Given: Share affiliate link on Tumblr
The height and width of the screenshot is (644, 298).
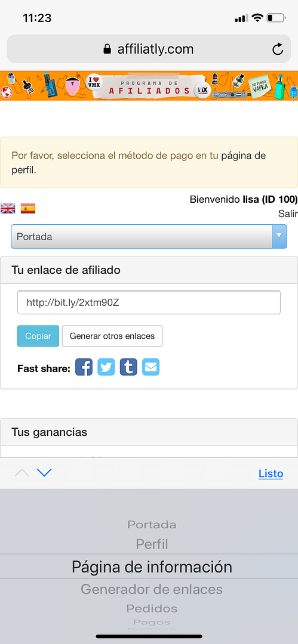Looking at the screenshot, I should (128, 367).
